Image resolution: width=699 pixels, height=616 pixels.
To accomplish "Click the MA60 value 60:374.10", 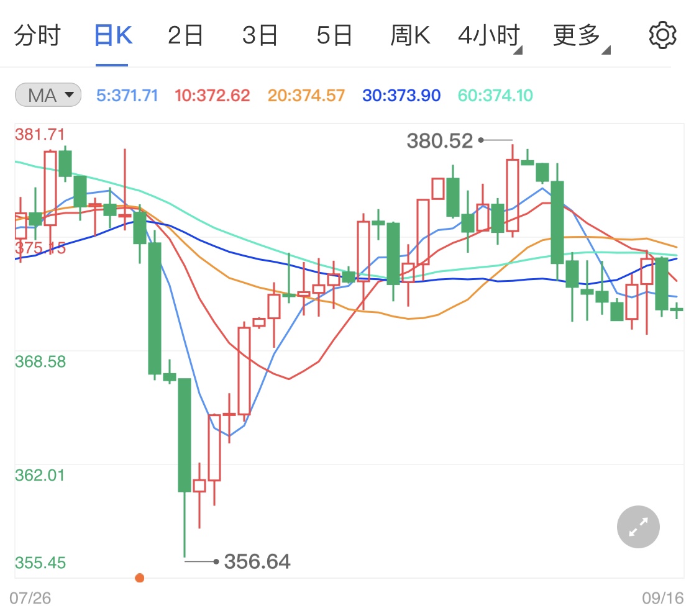I will (x=495, y=95).
